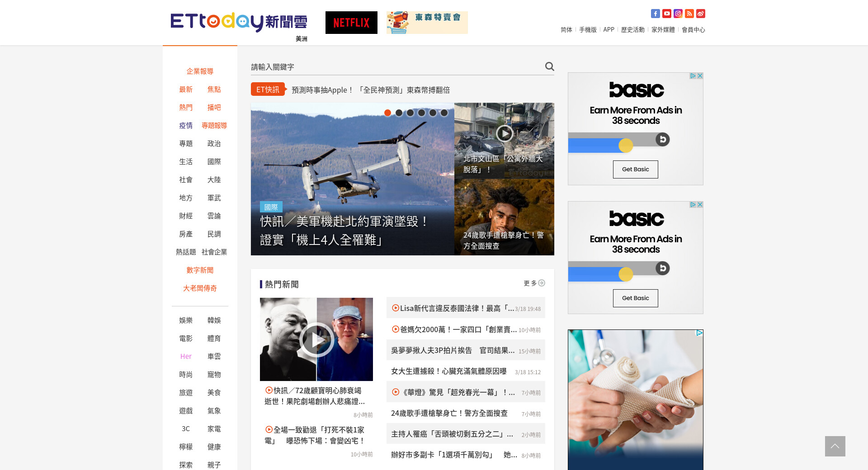Play the 北市文山區 collapsed wall video
Viewport: 868px width, 470px height.
tap(504, 133)
